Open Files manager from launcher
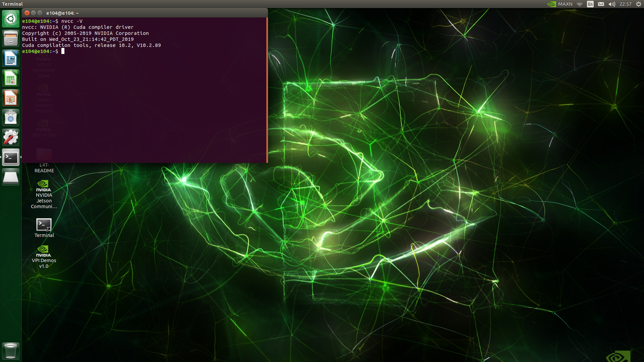Image resolution: width=644 pixels, height=362 pixels. 11,39
